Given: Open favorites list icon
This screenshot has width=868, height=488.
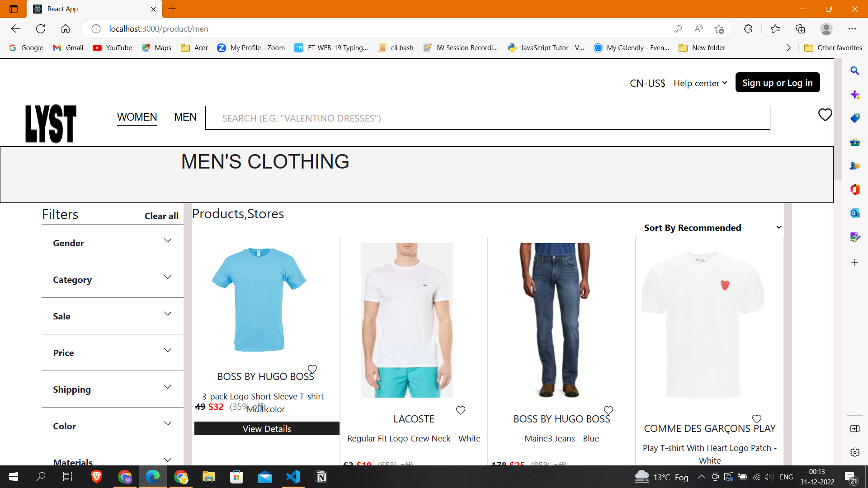Looking at the screenshot, I should click(775, 29).
